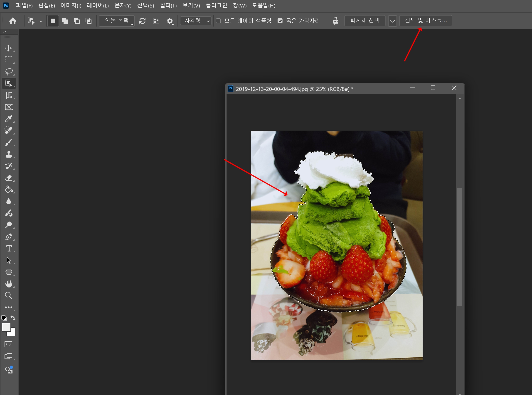The image size is (532, 395).
Task: Select the Pen tool
Action: 9,237
